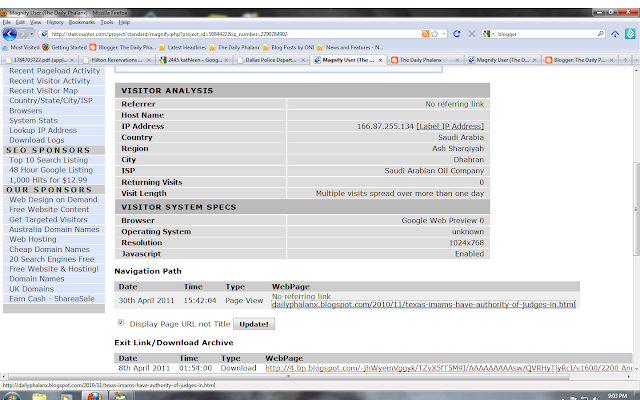Open the Browsers sidebar link
The image size is (640, 400).
[x=26, y=111]
